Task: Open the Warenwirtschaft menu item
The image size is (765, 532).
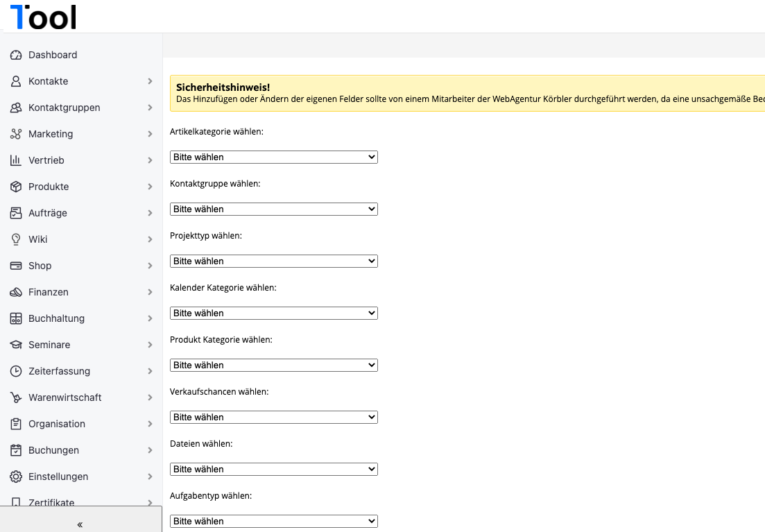Action: pos(65,397)
